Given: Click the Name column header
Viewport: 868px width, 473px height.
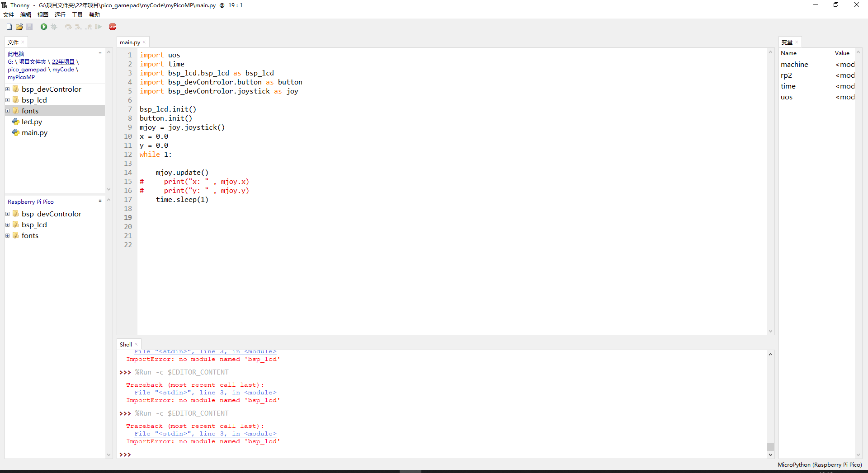Looking at the screenshot, I should (806, 53).
